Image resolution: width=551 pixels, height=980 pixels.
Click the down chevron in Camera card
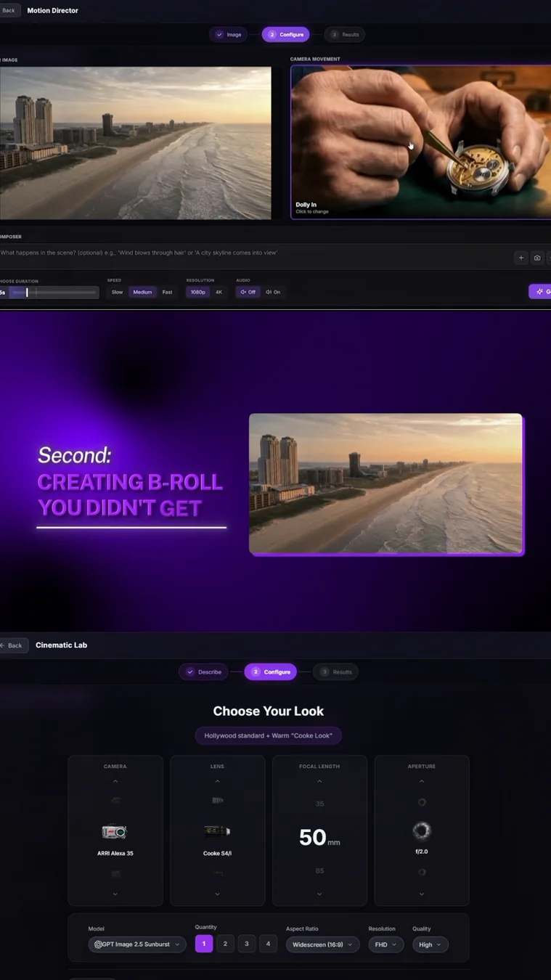coord(115,894)
